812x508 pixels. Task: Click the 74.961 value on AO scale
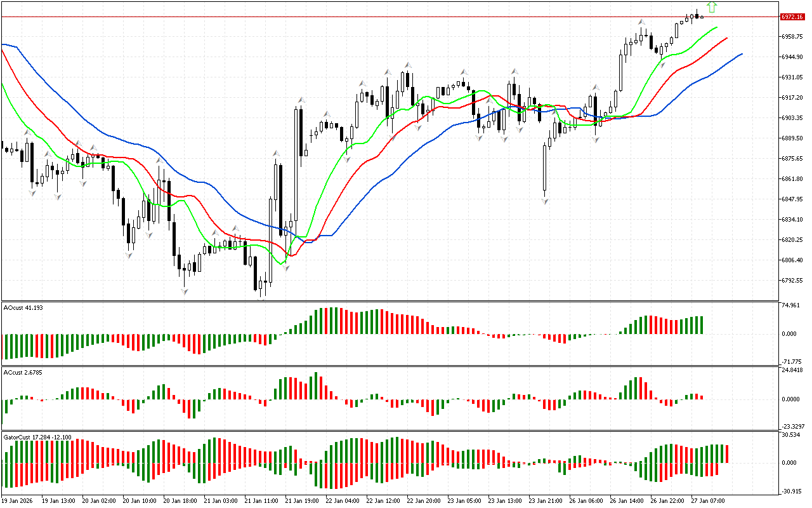tap(790, 305)
